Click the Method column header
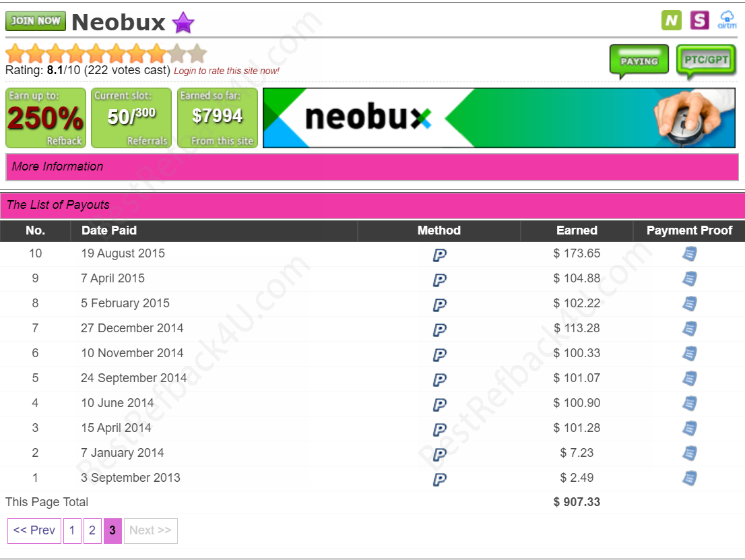 439,230
